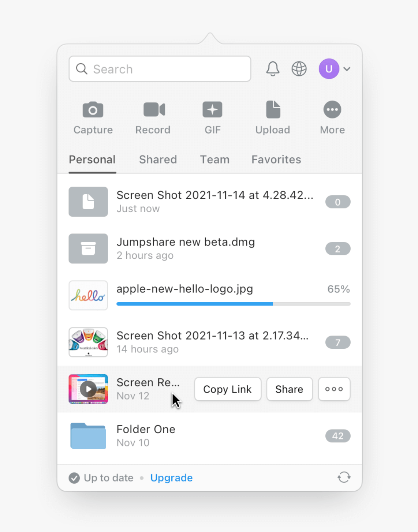Viewport: 418px width, 532px height.
Task: Click the apple-new-hello-logo.jpg upload progress bar
Action: click(233, 304)
